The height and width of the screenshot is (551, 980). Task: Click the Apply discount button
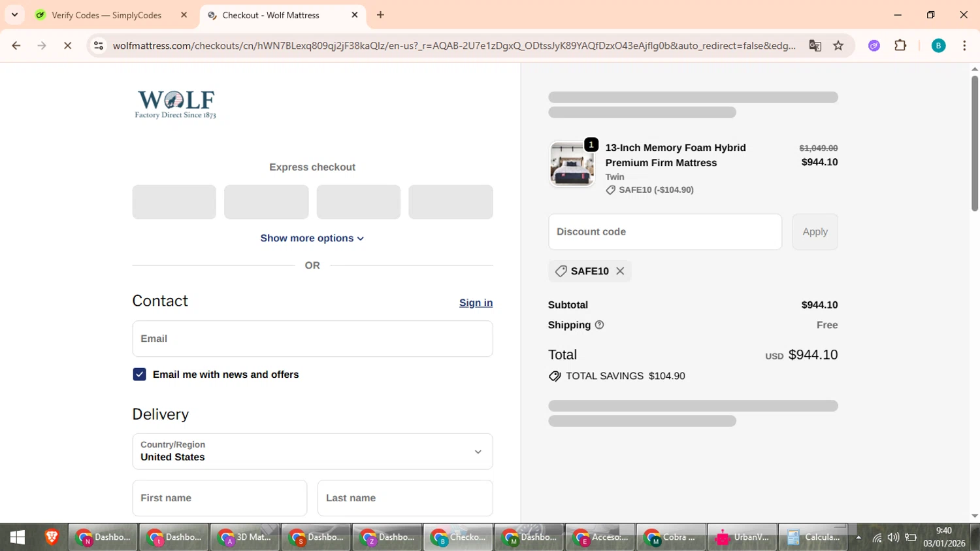815,232
